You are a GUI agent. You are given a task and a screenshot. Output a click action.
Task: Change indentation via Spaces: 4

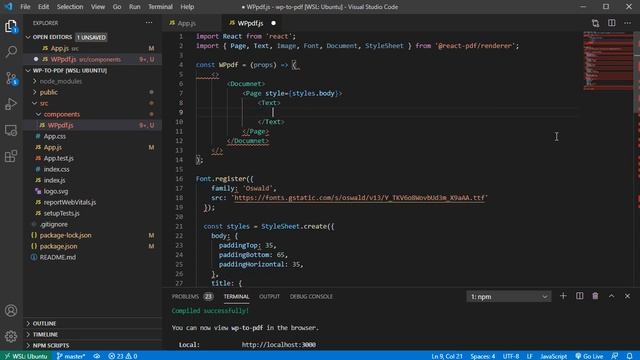(x=482, y=356)
